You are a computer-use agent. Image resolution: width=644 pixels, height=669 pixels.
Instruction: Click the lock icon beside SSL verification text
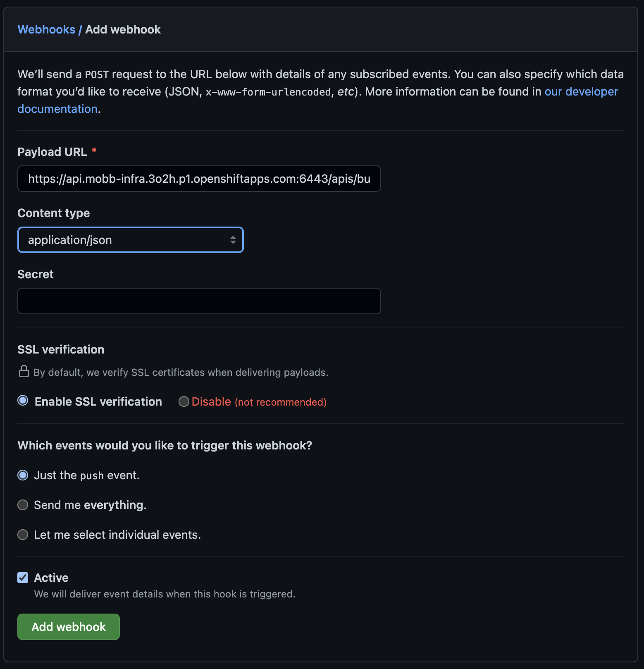[24, 372]
